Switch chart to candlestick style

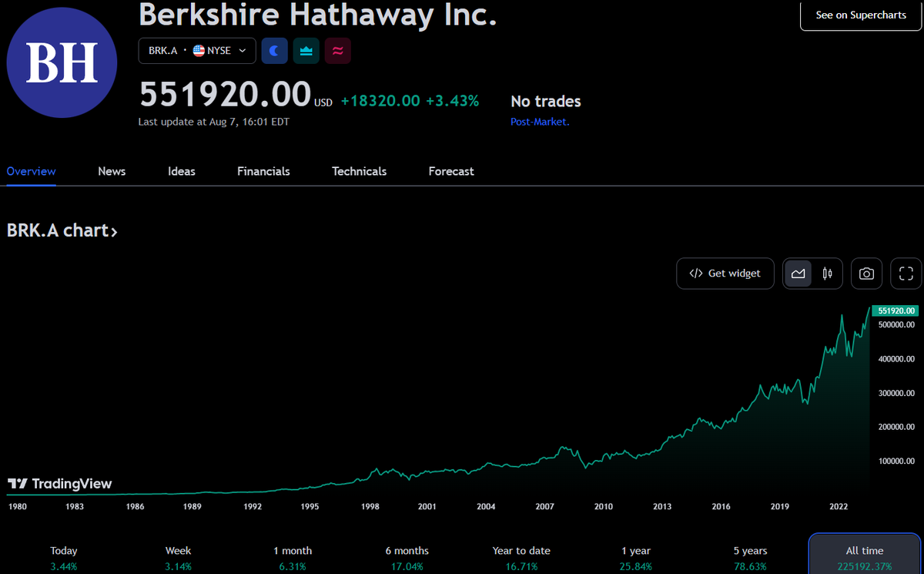pyautogui.click(x=827, y=274)
